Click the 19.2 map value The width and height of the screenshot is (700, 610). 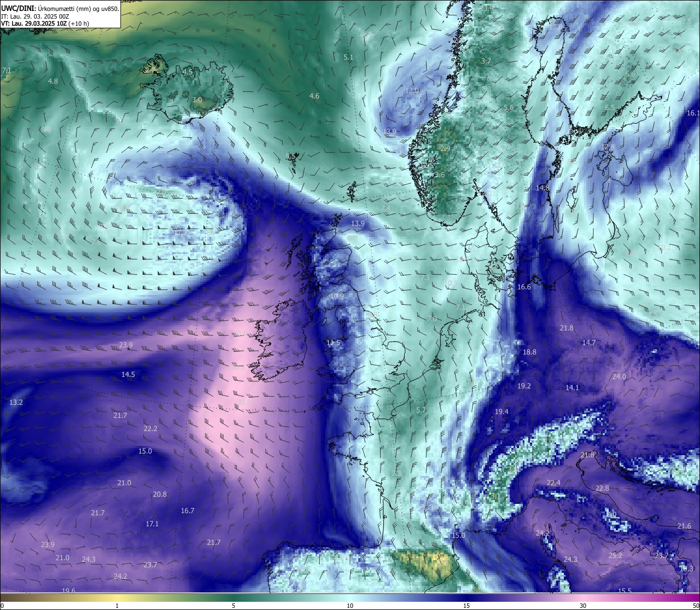point(524,386)
